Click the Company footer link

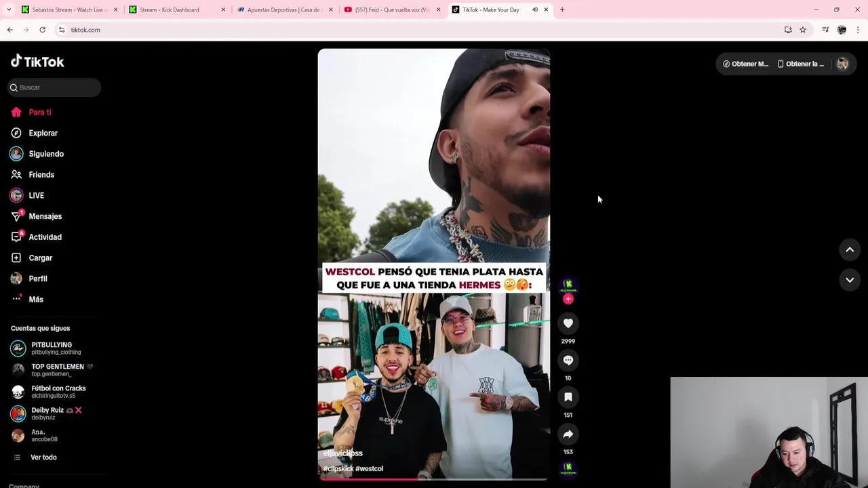tap(24, 485)
